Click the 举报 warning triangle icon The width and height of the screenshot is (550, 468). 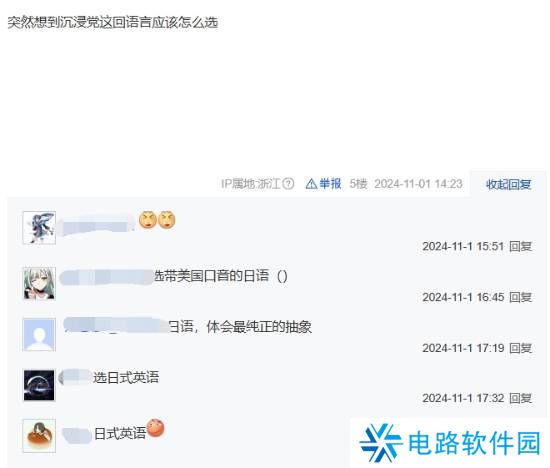(x=311, y=183)
